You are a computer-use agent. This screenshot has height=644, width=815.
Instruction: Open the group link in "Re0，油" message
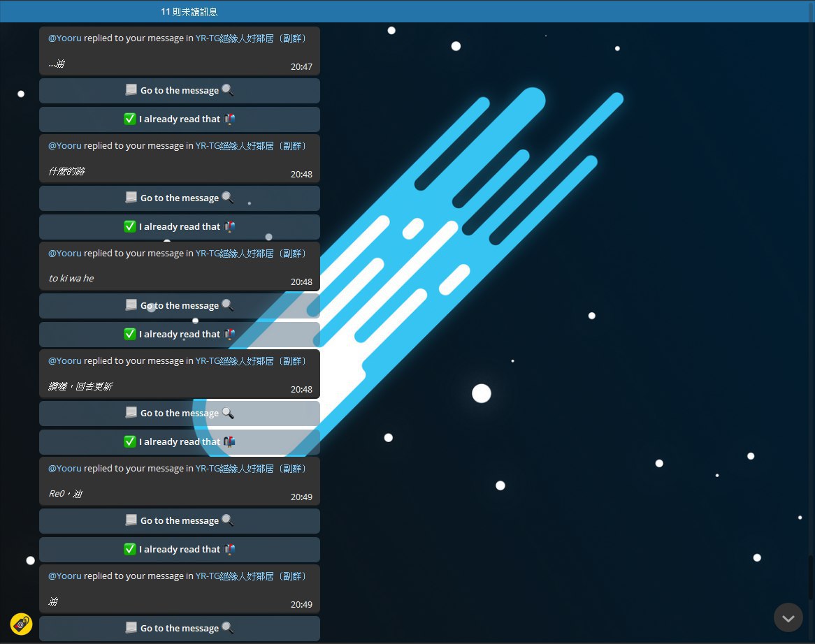tap(251, 469)
